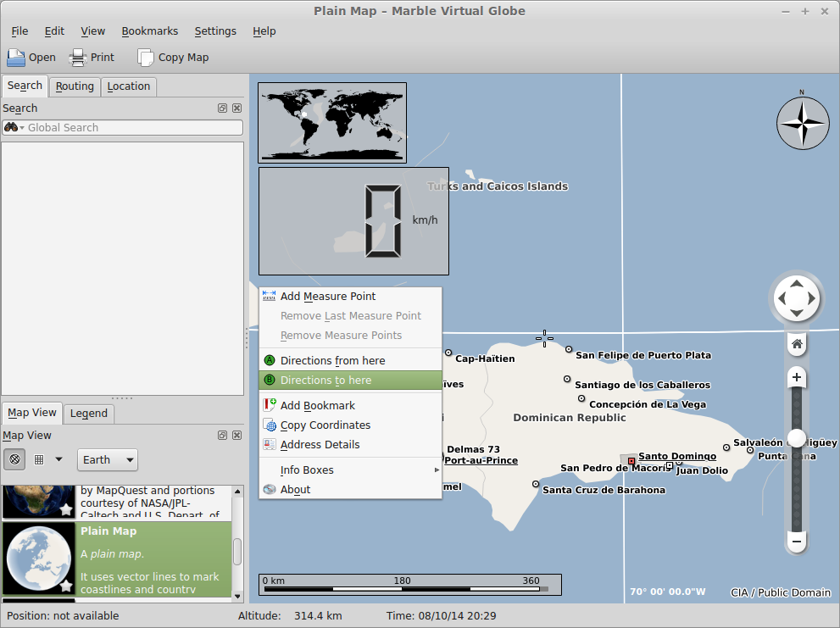Click the overview world minimap
Screen dimensions: 840x628
(x=332, y=123)
